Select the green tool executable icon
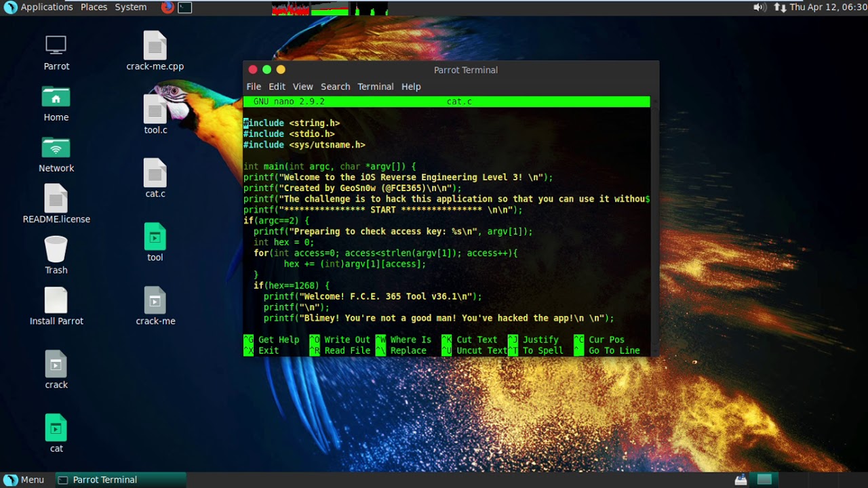Image resolution: width=868 pixels, height=488 pixels. pos(155,243)
